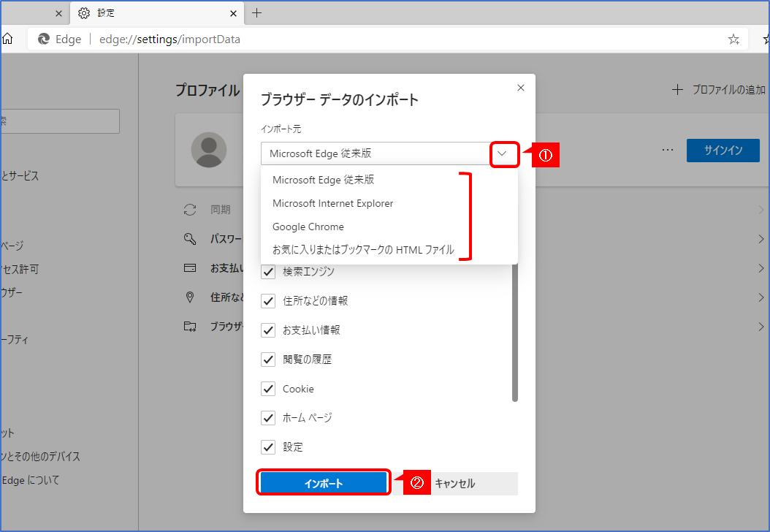Click the サインイン button
Screen dimensions: 770x532
coord(723,151)
